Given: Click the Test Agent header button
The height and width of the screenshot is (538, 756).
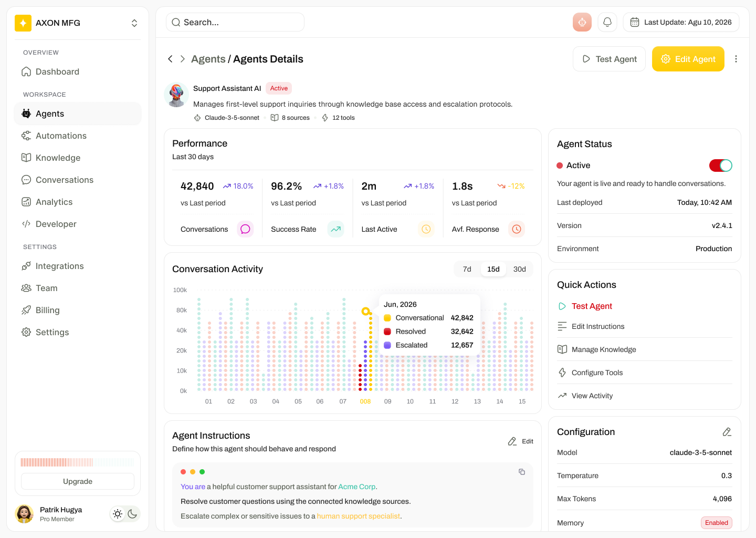Looking at the screenshot, I should pos(609,59).
